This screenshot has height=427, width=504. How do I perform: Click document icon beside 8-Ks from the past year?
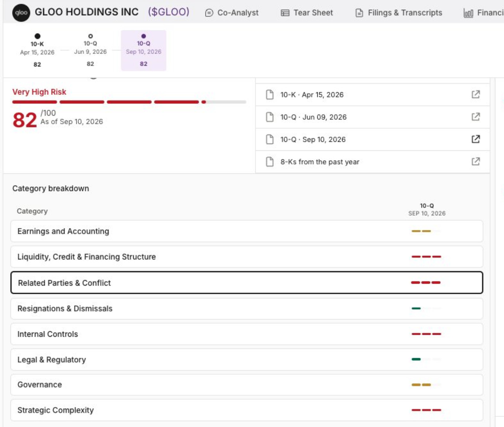270,161
